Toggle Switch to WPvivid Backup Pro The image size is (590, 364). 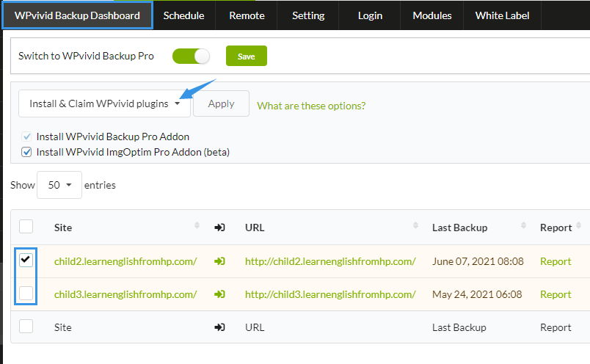pos(191,56)
